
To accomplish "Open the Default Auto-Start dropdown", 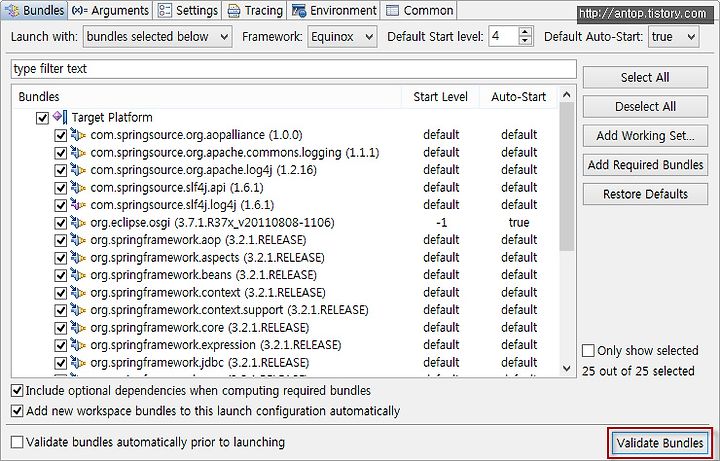I will tap(674, 37).
